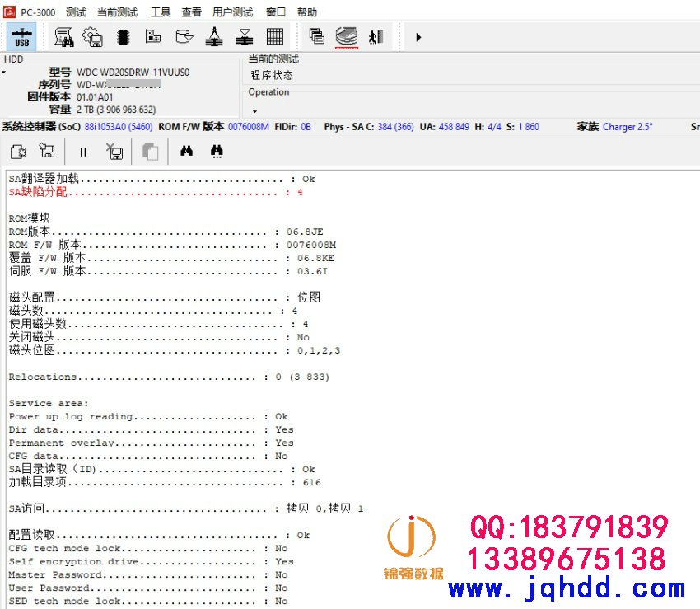Click the gear with floppy disk icon
Image resolution: width=700 pixels, height=609 pixels.
click(x=93, y=37)
